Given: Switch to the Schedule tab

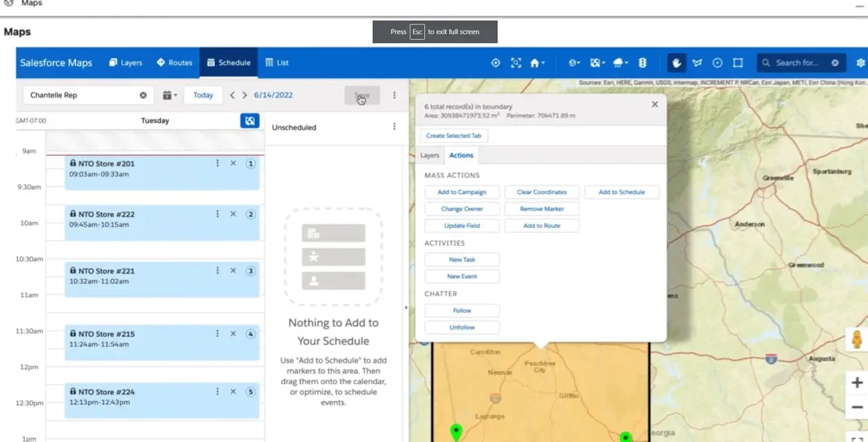Looking at the screenshot, I should (229, 63).
